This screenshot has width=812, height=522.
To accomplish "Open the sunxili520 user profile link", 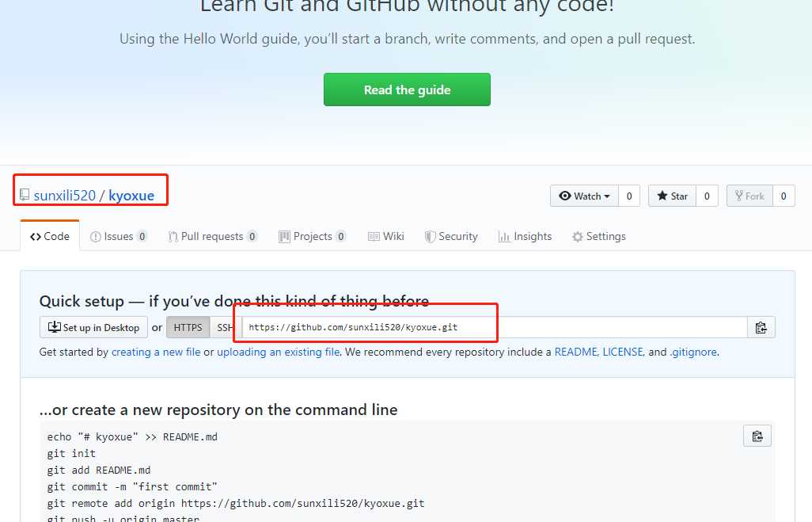I will [65, 196].
